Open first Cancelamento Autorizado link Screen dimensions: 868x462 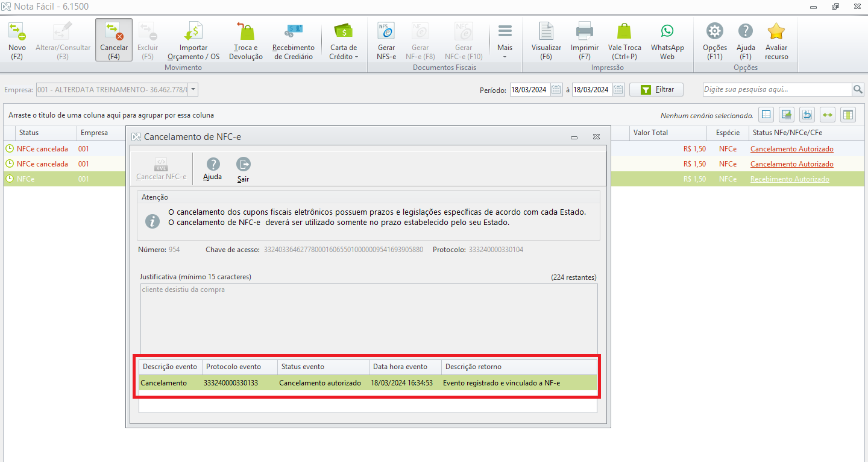[791, 149]
